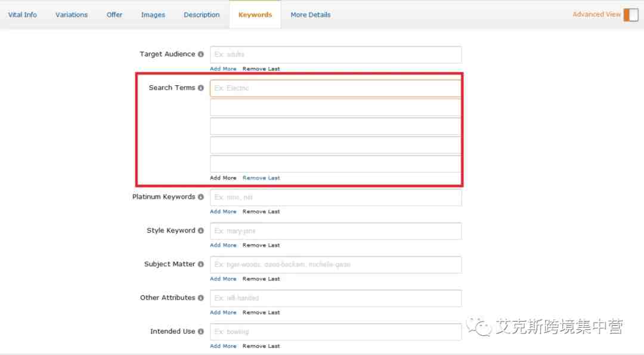Remove Last under Intended Use
Image resolution: width=644 pixels, height=355 pixels.
(261, 347)
